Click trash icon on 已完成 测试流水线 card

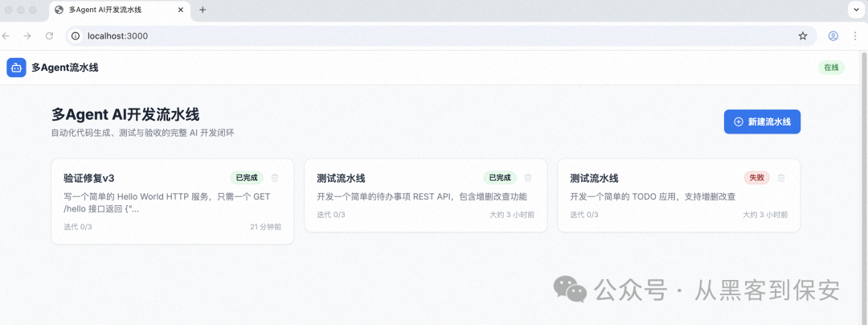click(x=528, y=178)
